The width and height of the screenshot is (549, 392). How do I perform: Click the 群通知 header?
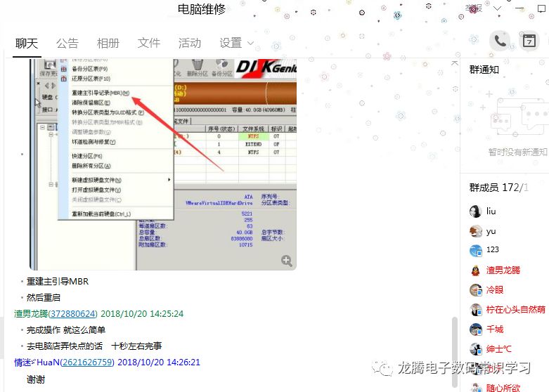(484, 70)
